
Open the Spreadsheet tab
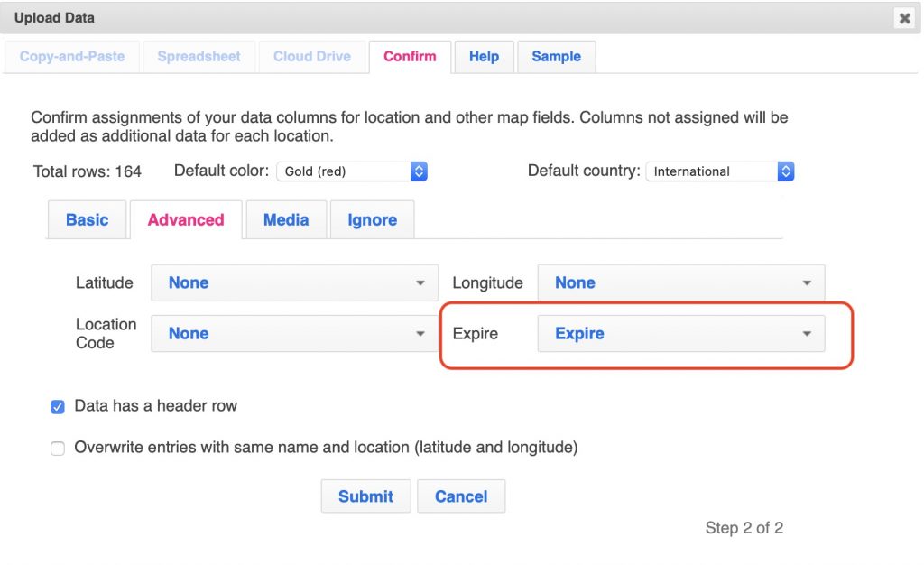tap(199, 56)
